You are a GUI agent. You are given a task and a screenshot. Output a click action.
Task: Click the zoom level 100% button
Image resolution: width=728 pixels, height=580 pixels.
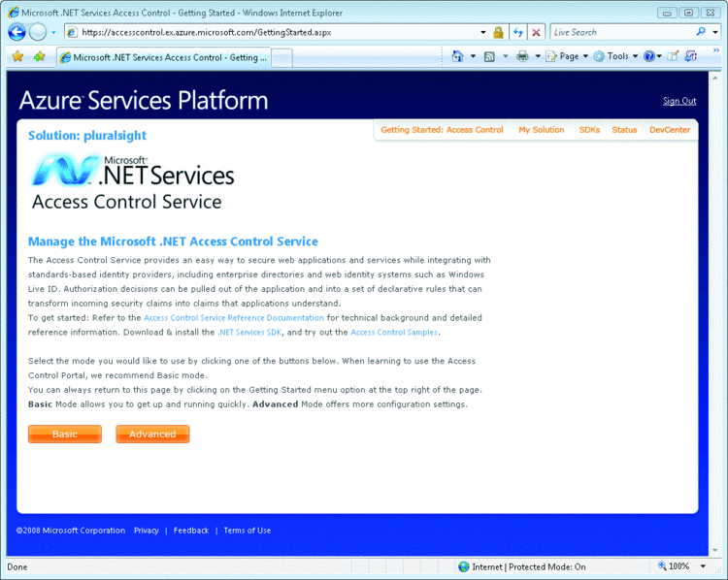(674, 566)
